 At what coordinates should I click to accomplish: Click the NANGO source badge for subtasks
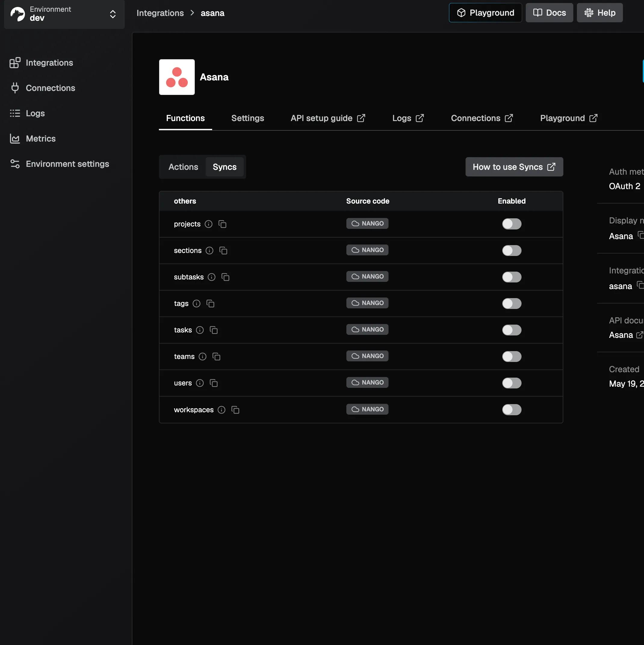(367, 276)
